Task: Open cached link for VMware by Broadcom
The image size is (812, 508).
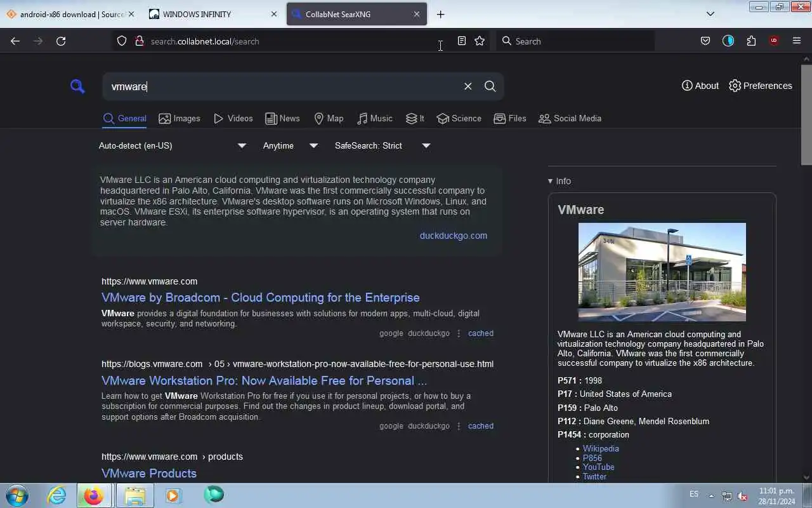Action: 480,333
